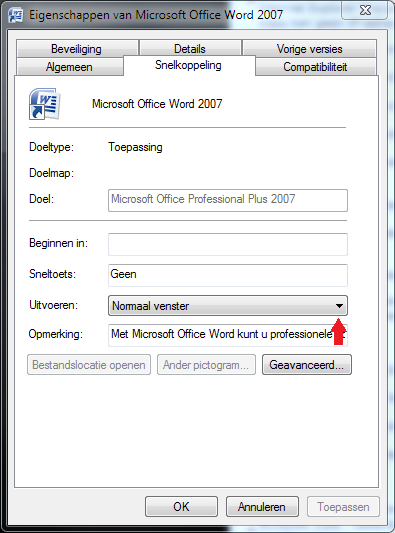The width and height of the screenshot is (395, 533).
Task: Click Bestandslocatie openen button
Action: coord(89,365)
